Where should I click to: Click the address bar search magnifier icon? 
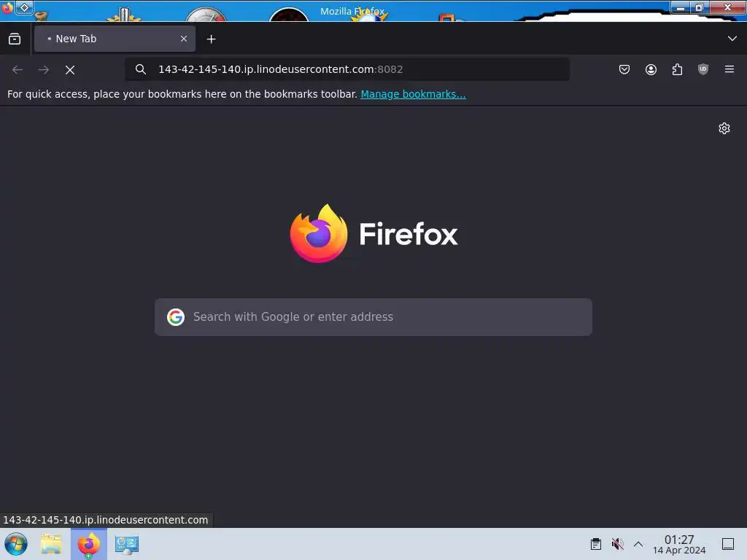140,69
